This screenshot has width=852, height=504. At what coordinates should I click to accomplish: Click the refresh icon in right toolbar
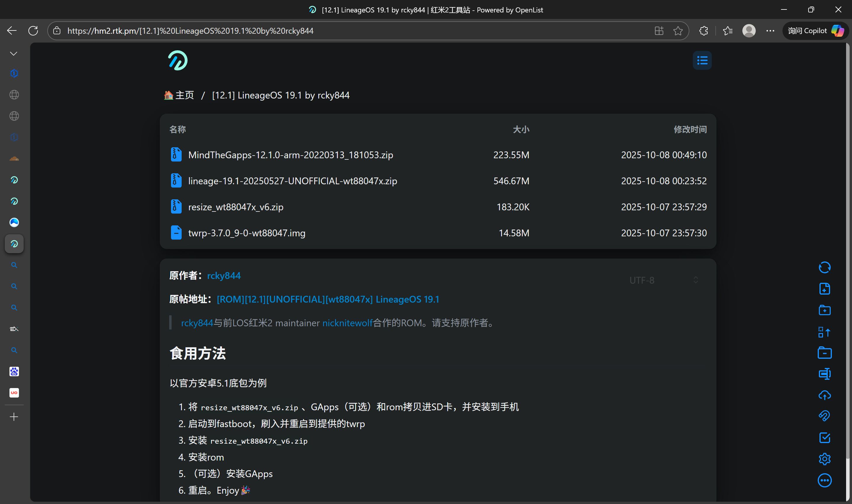click(824, 267)
